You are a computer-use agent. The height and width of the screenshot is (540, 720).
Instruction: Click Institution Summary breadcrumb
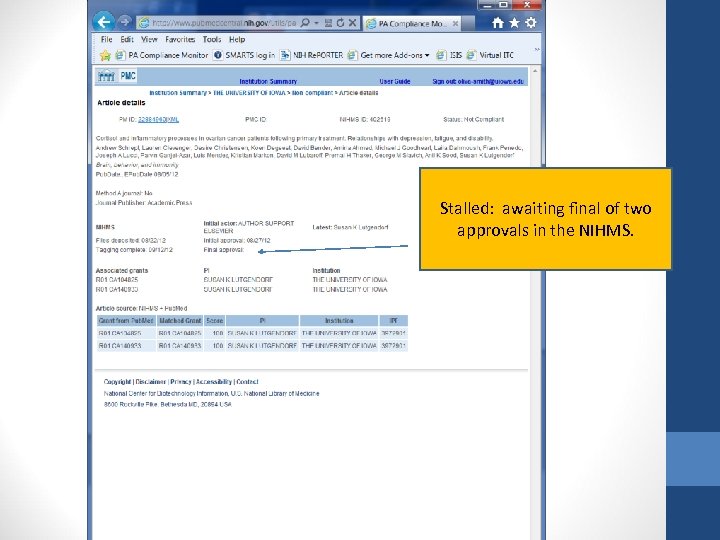(x=178, y=93)
